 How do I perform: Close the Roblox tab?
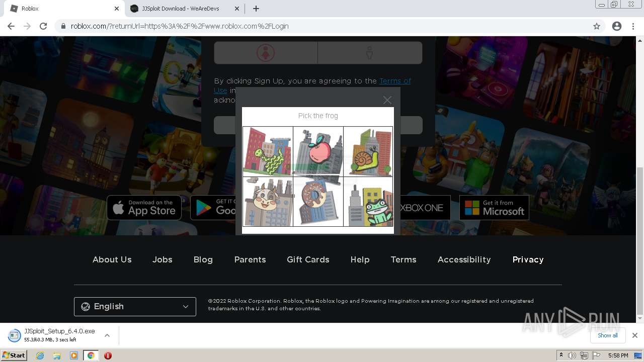tap(116, 9)
